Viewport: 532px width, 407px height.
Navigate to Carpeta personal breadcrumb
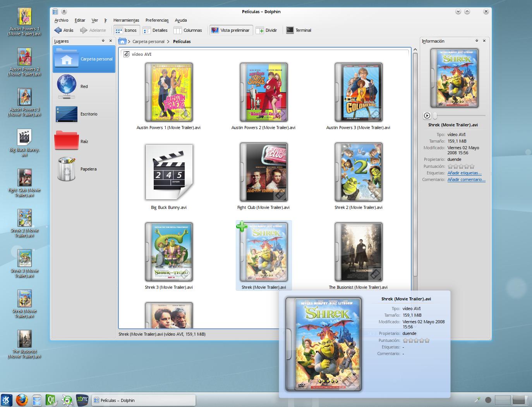pyautogui.click(x=148, y=41)
